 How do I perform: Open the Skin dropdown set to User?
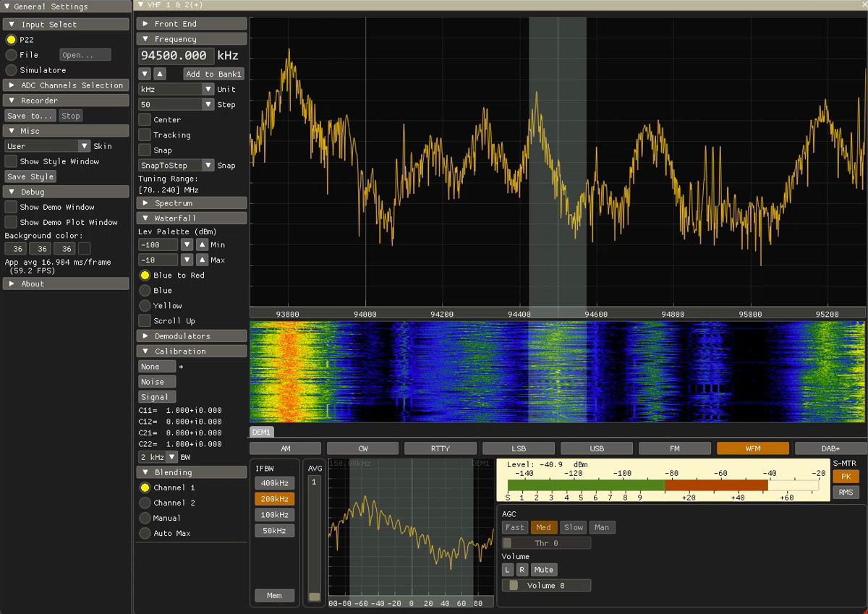[x=47, y=146]
